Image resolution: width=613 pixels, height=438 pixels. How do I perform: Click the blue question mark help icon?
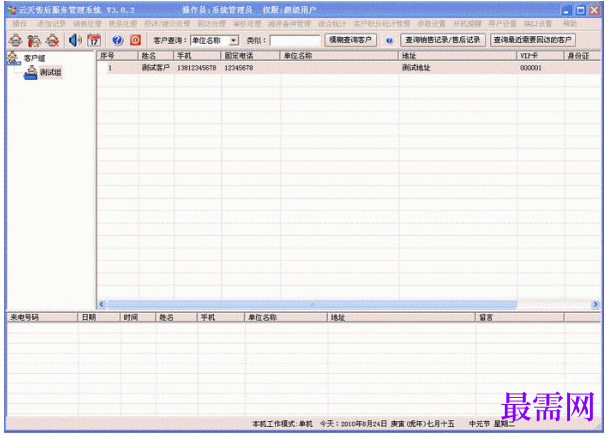tap(117, 40)
